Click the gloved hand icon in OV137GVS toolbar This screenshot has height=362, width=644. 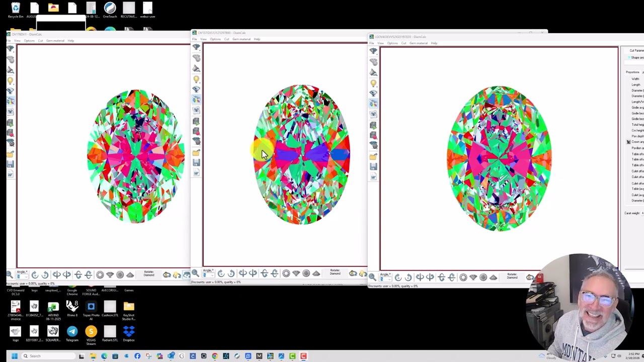point(196,57)
